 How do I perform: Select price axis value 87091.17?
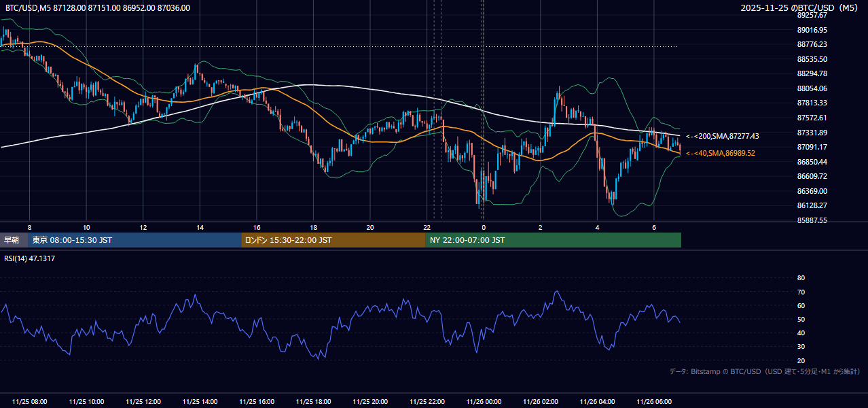(x=812, y=147)
